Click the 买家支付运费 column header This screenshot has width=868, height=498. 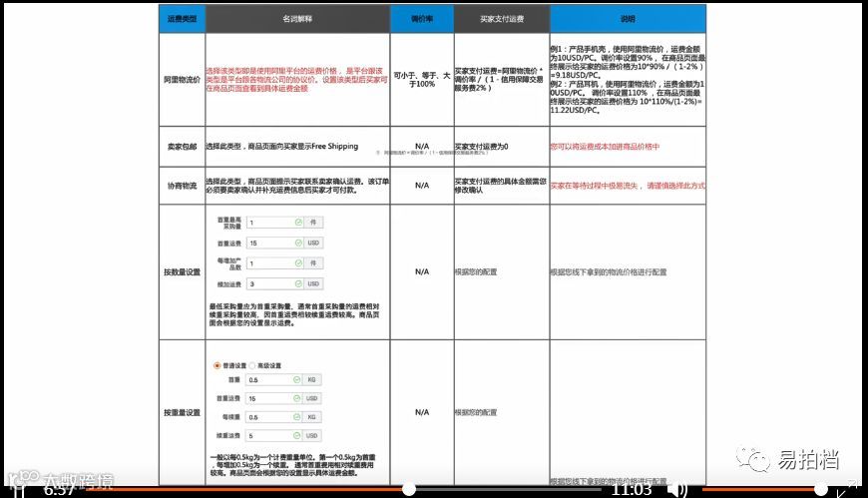(x=502, y=19)
